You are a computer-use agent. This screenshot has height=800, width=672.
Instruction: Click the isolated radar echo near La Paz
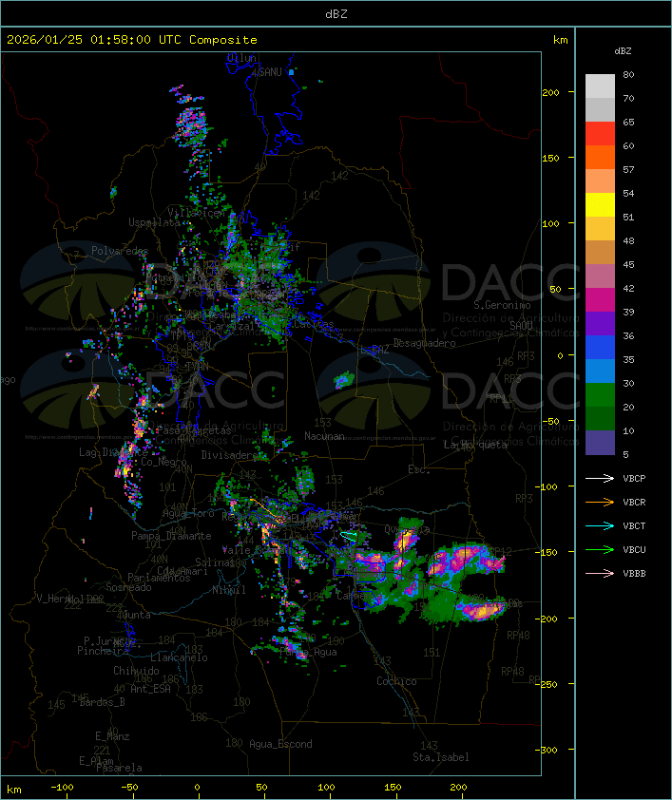(x=344, y=380)
